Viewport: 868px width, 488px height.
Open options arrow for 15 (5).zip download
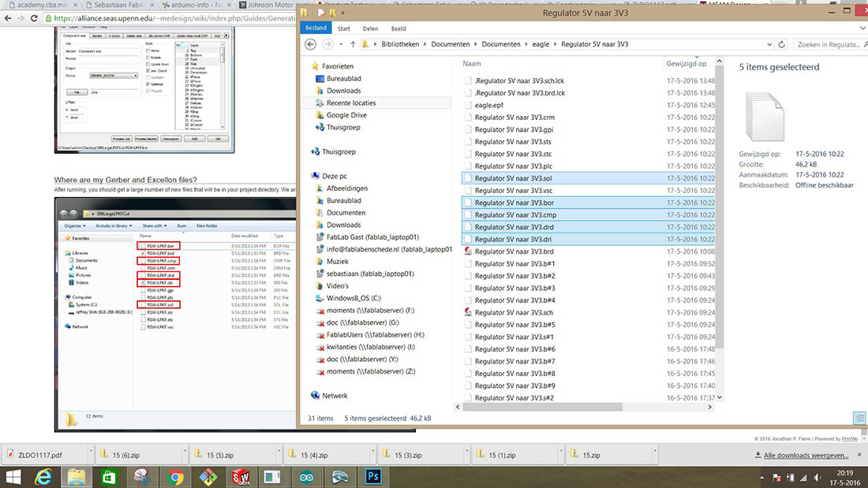click(279, 451)
